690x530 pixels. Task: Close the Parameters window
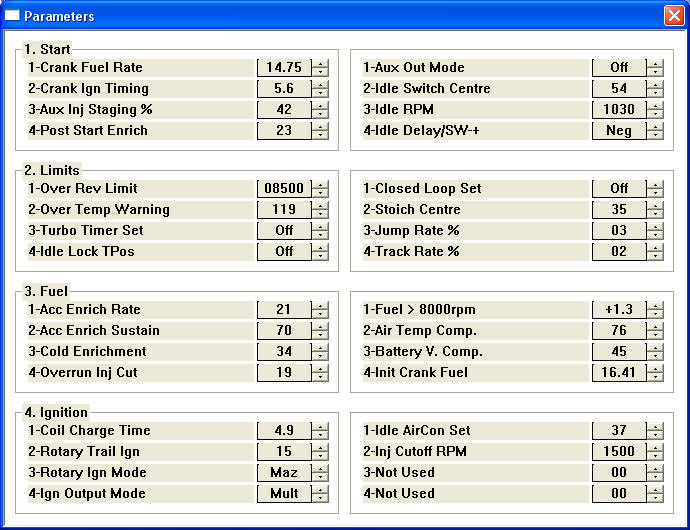pyautogui.click(x=674, y=16)
